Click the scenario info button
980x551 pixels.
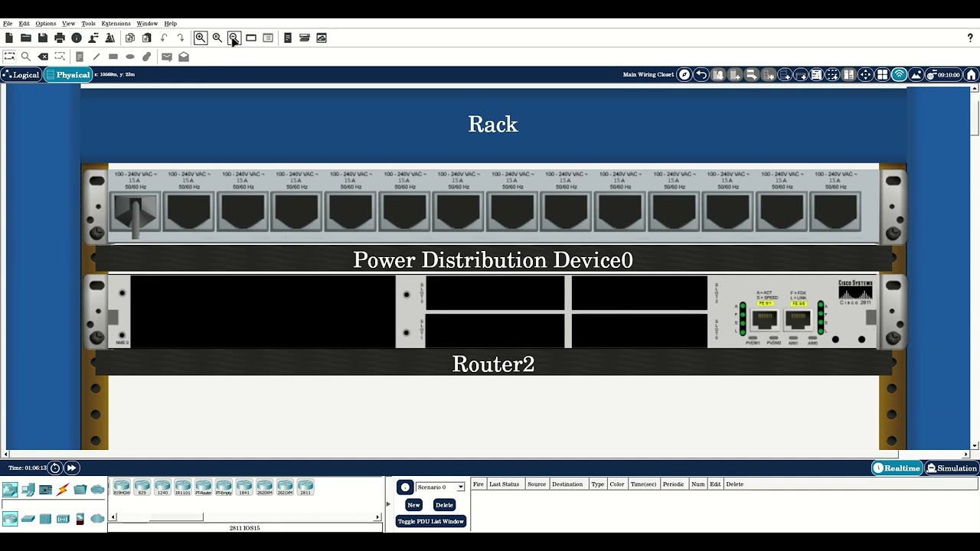pyautogui.click(x=405, y=487)
